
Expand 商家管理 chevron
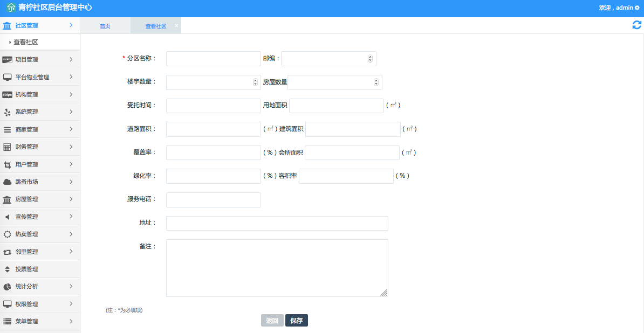tap(71, 129)
